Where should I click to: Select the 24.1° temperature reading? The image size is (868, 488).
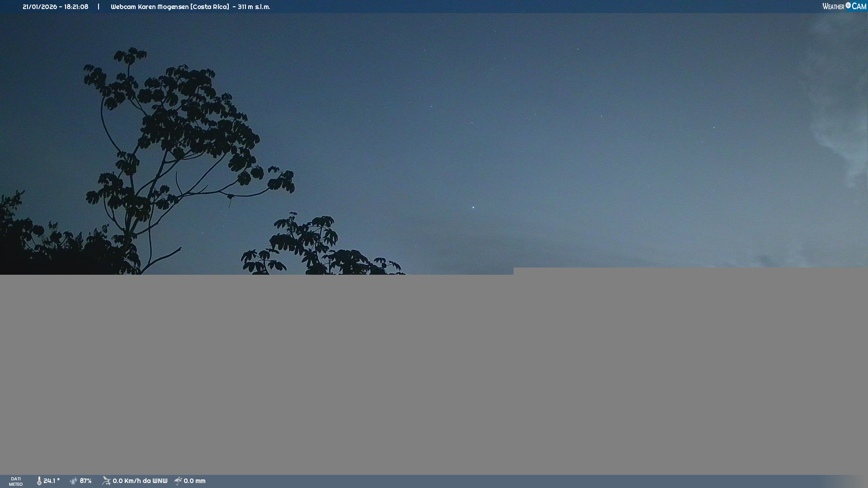pyautogui.click(x=52, y=481)
